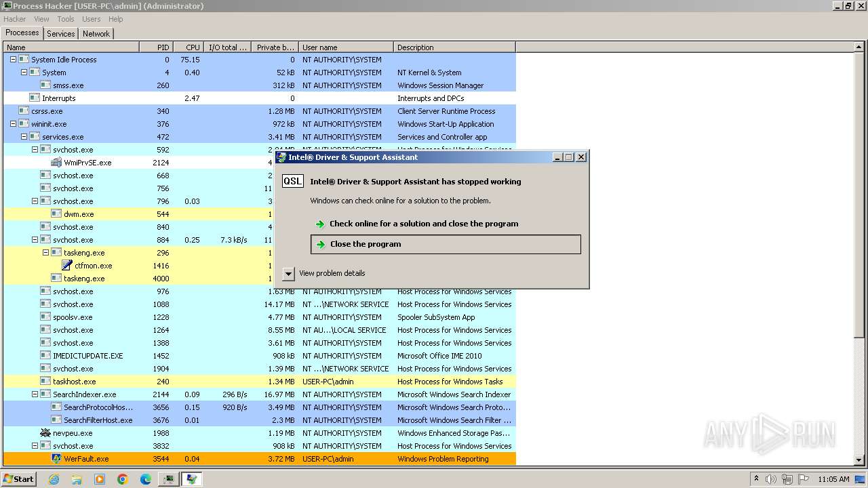Launch Windows Media Player from the taskbar

click(100, 479)
